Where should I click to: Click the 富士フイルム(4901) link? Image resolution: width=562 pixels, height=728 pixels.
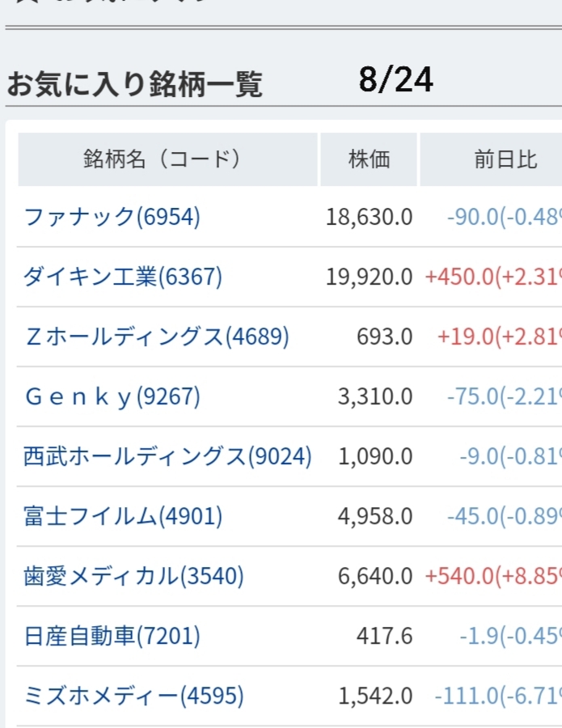pos(123,516)
